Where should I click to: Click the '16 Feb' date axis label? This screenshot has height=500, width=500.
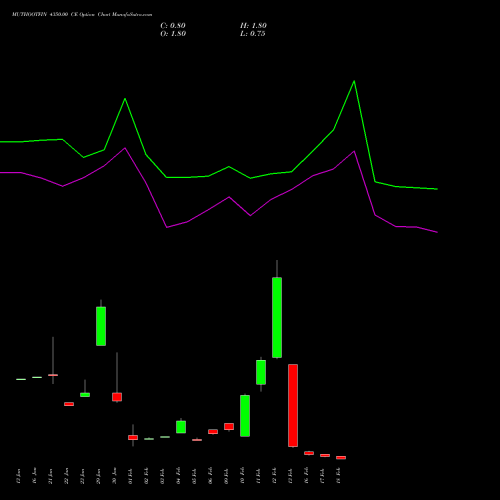pyautogui.click(x=306, y=476)
